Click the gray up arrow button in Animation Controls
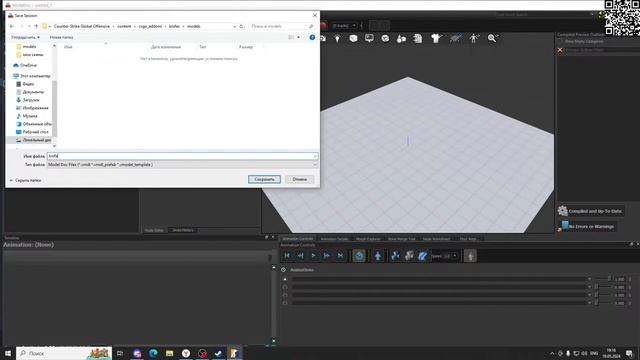Screen dimensions: 640x360 470,256
